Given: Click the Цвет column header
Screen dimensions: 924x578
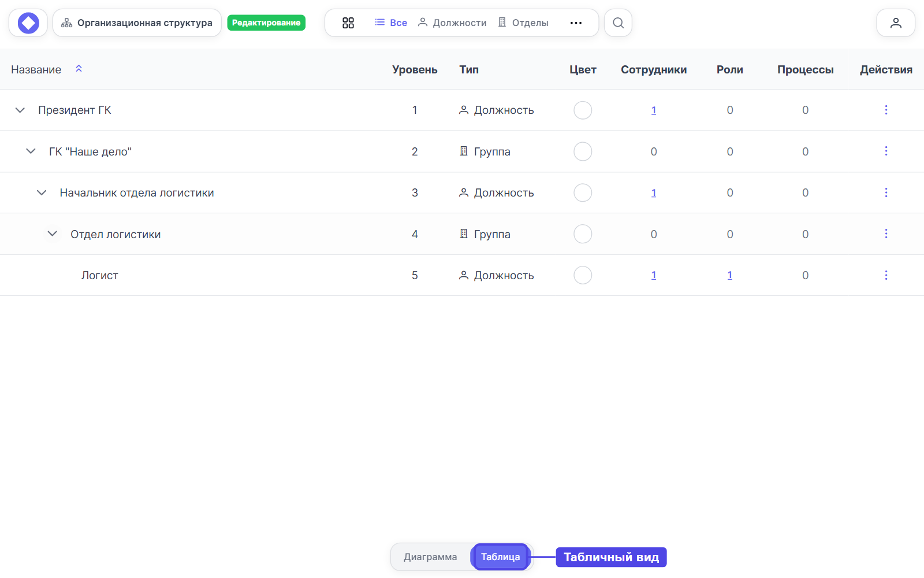Looking at the screenshot, I should tap(583, 70).
